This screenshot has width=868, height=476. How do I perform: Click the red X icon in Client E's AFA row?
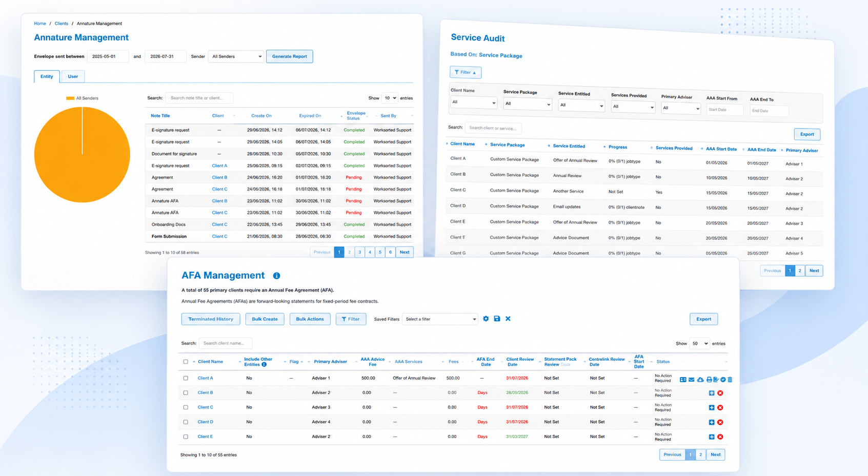click(x=720, y=437)
